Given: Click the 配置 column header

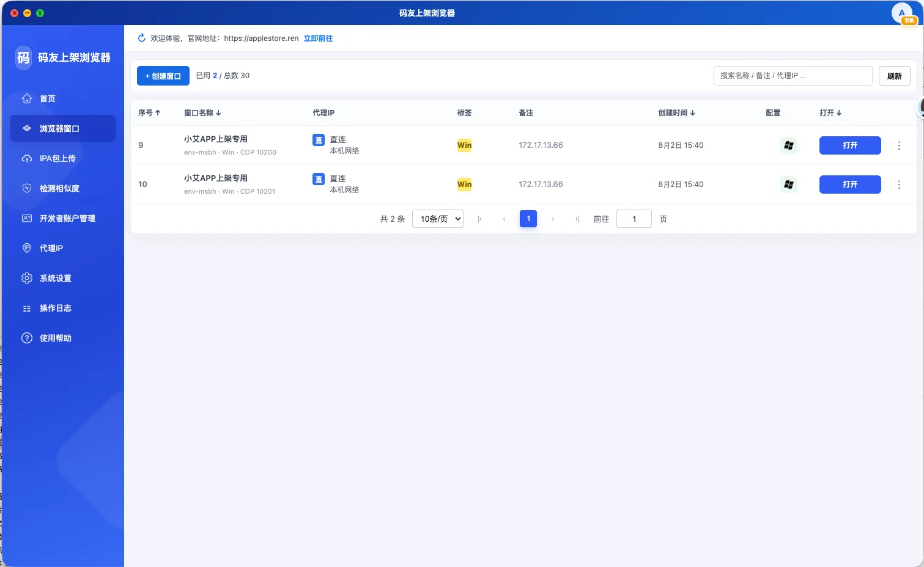Looking at the screenshot, I should click(773, 113).
